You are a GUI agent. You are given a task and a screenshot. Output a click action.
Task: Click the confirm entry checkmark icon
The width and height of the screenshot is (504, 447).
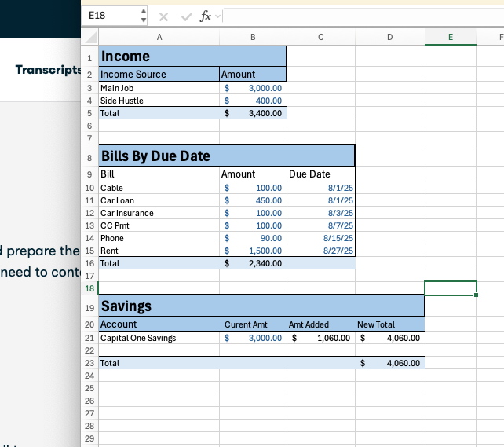pyautogui.click(x=186, y=16)
